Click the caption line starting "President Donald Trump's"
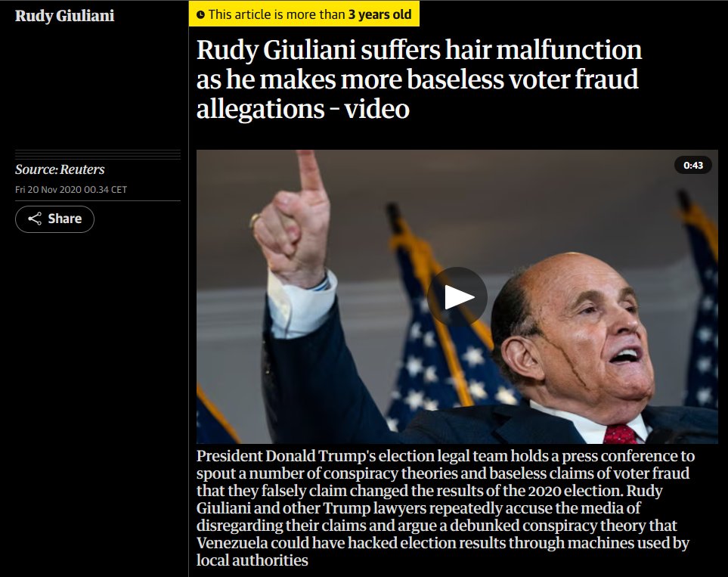728x577 pixels. [x=445, y=456]
